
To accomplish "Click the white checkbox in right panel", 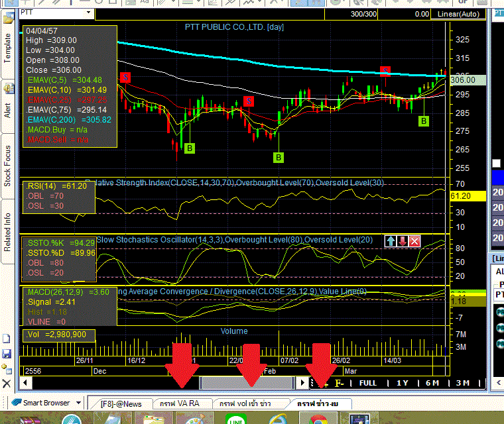I will click(497, 164).
